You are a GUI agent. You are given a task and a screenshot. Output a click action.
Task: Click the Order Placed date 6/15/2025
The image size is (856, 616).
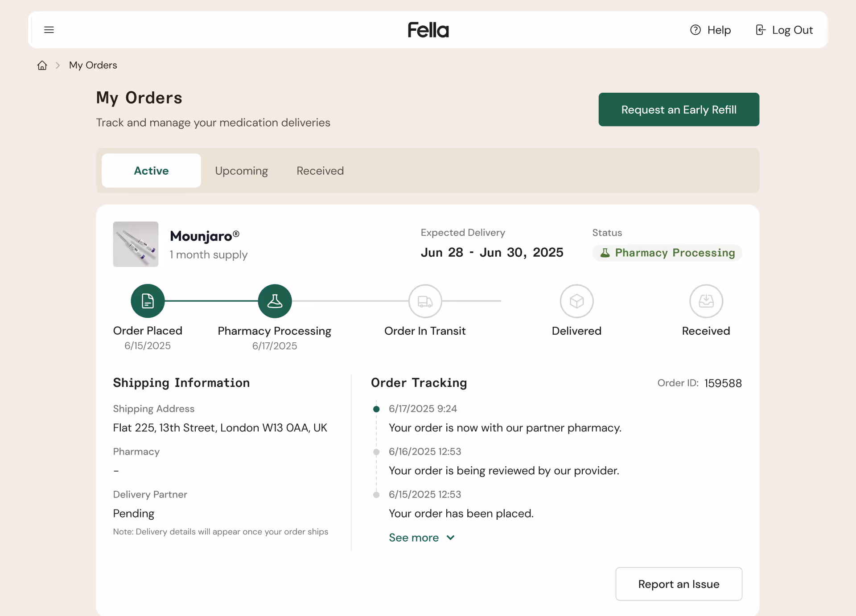[148, 346]
